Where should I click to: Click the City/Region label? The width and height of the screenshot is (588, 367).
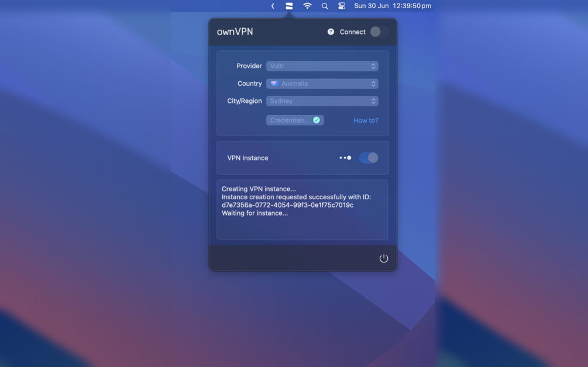point(244,101)
